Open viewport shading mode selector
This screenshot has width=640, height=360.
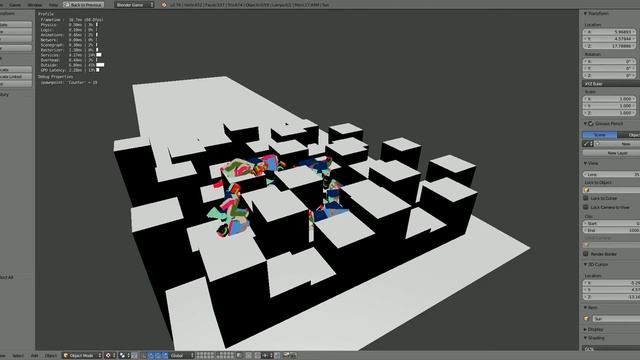click(x=111, y=356)
